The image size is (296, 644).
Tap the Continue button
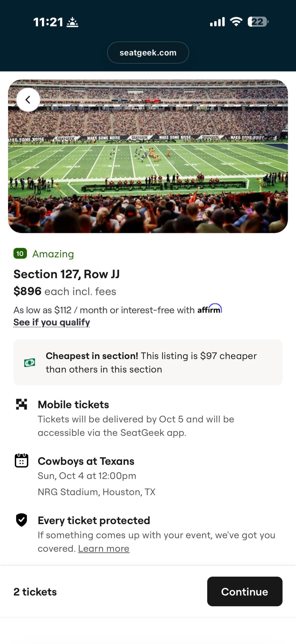(245, 591)
